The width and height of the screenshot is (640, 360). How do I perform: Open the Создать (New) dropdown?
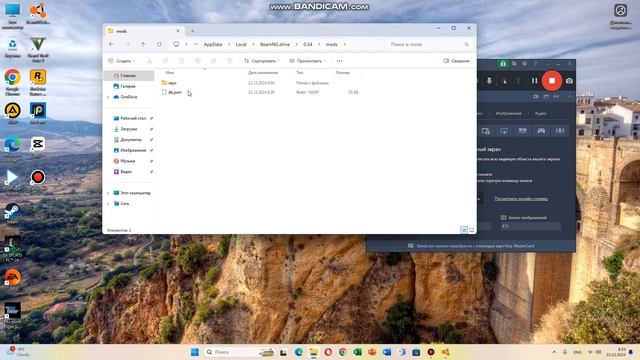(121, 61)
